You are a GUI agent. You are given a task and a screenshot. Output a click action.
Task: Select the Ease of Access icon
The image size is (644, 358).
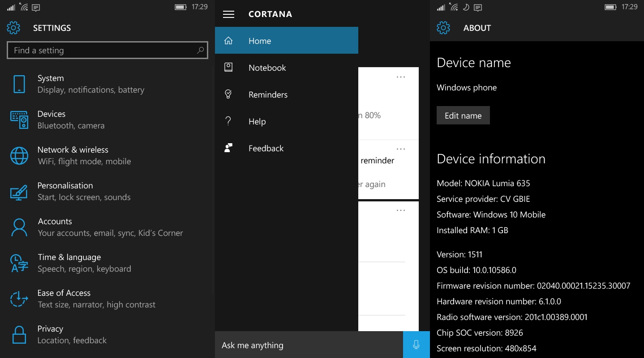(19, 299)
